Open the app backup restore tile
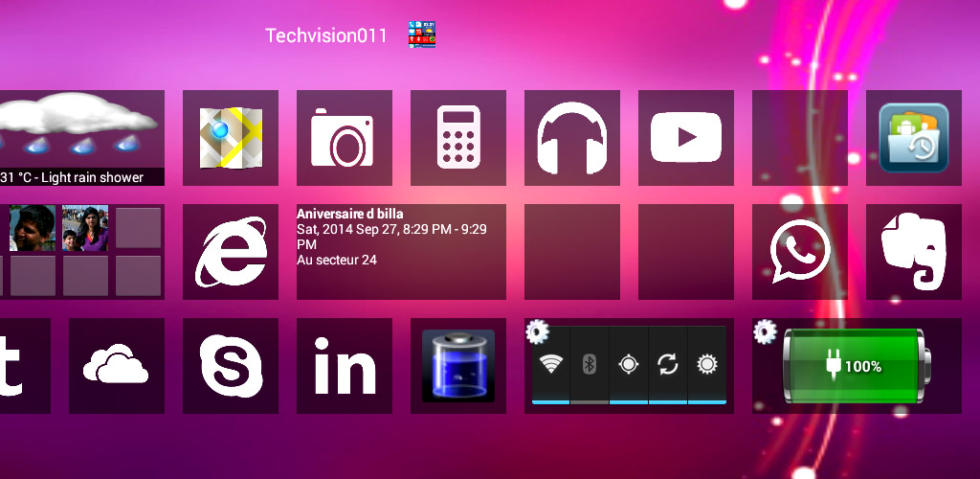 914,138
